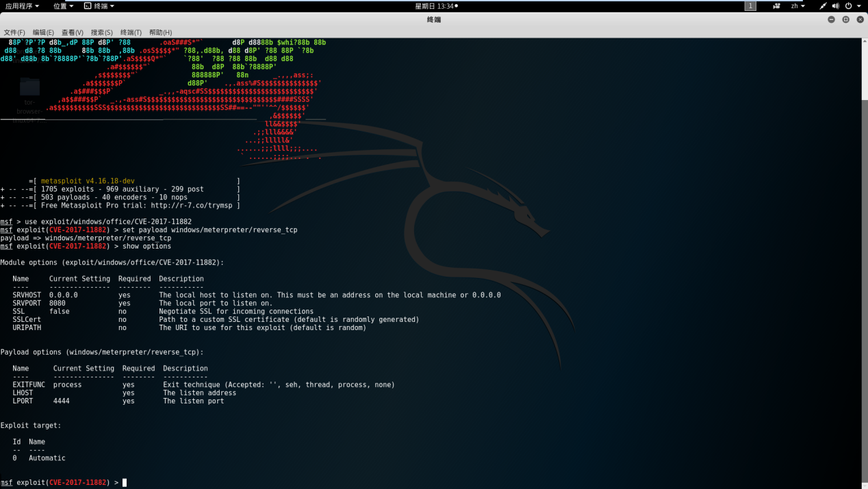
Task: Click the 'show options' command text
Action: pos(146,246)
